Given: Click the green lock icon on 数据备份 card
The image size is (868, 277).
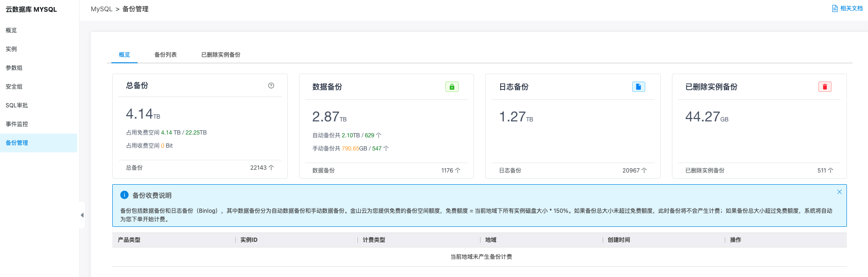Looking at the screenshot, I should click(x=452, y=87).
